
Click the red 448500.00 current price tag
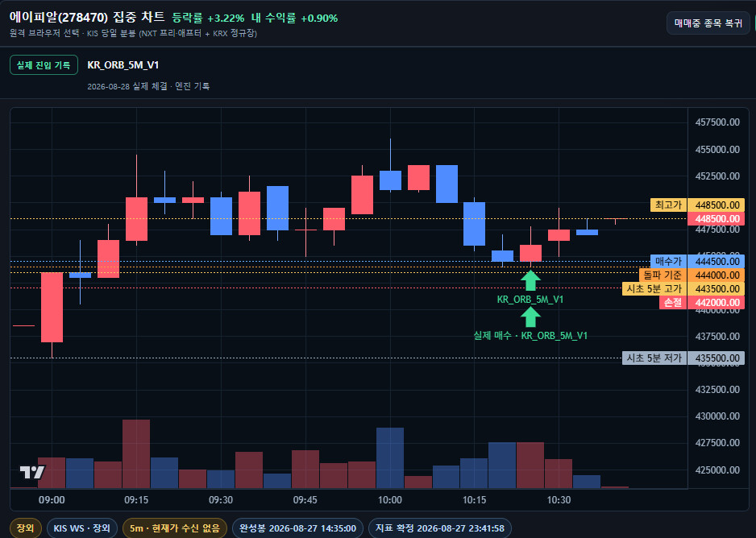point(716,219)
